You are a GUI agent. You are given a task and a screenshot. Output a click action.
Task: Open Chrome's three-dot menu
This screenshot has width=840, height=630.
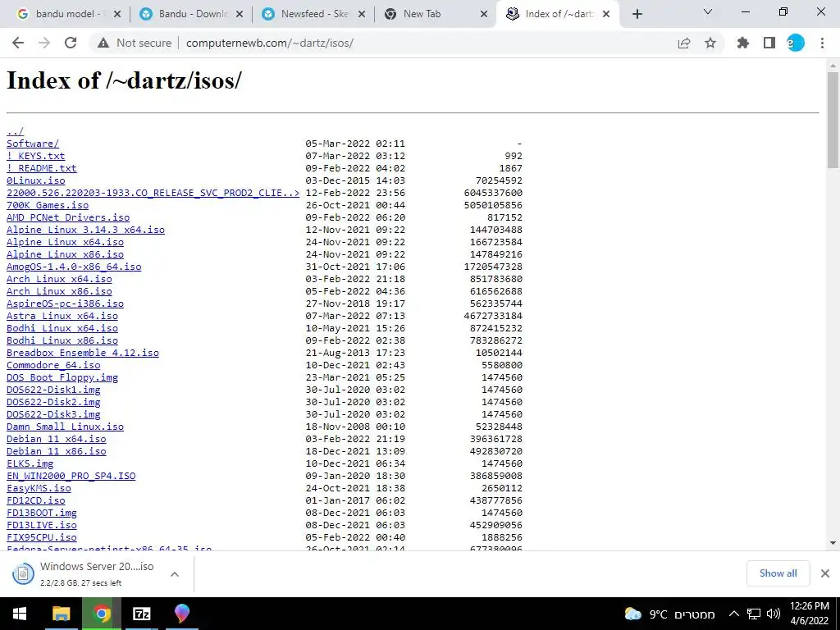[x=822, y=43]
